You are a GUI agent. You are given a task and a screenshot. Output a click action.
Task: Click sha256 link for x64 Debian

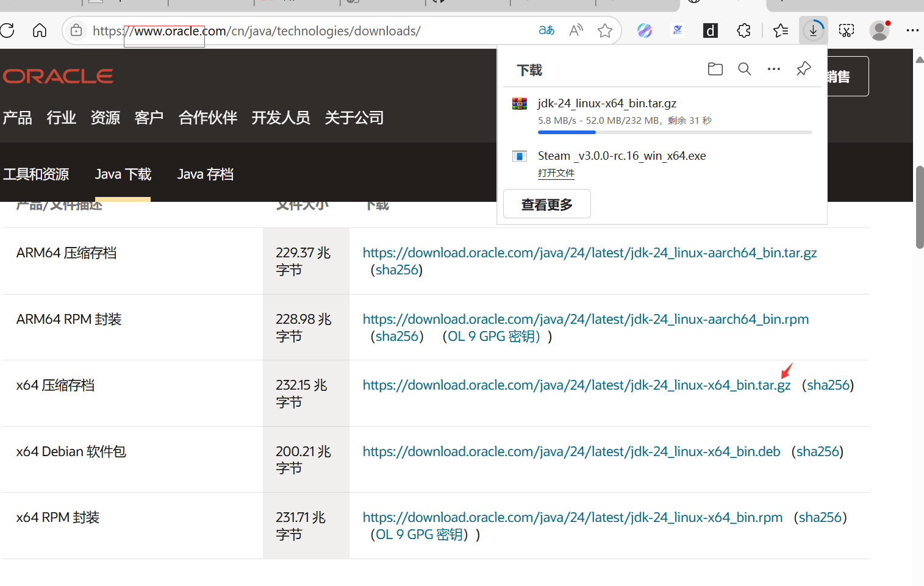tap(818, 452)
